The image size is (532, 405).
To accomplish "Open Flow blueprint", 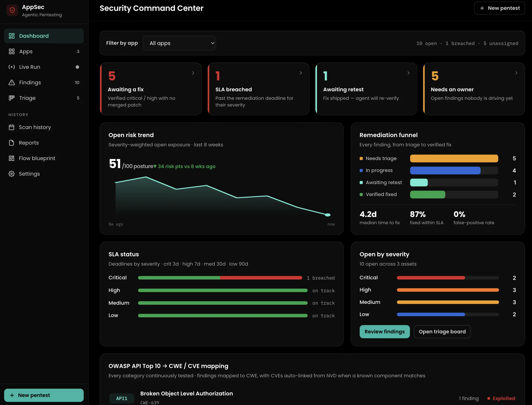I will 44,158.
